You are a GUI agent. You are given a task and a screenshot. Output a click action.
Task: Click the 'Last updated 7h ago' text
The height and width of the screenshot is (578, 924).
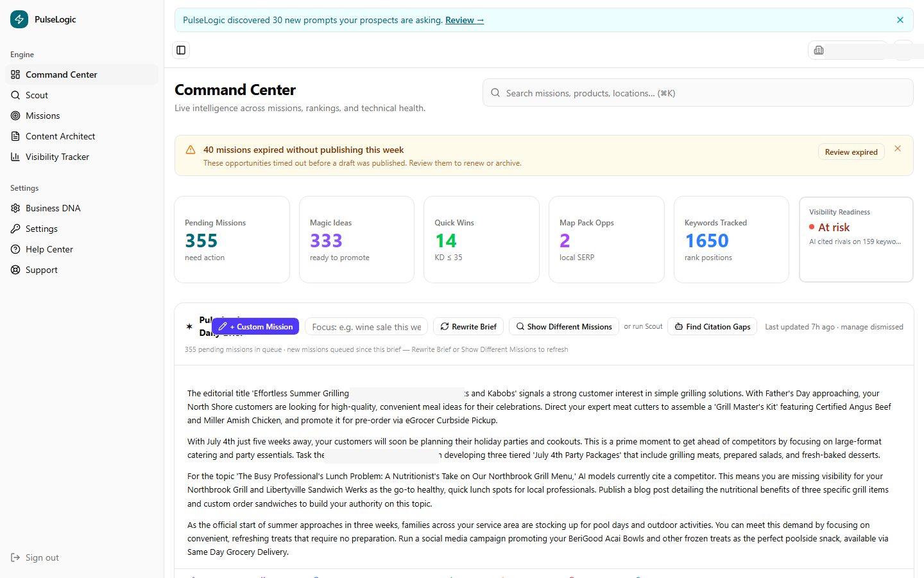point(800,327)
